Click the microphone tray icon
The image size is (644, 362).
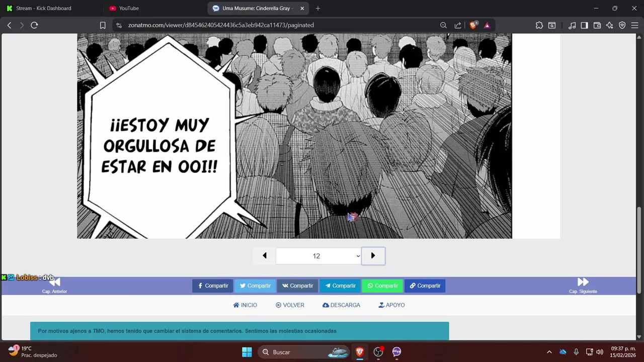tap(576, 352)
